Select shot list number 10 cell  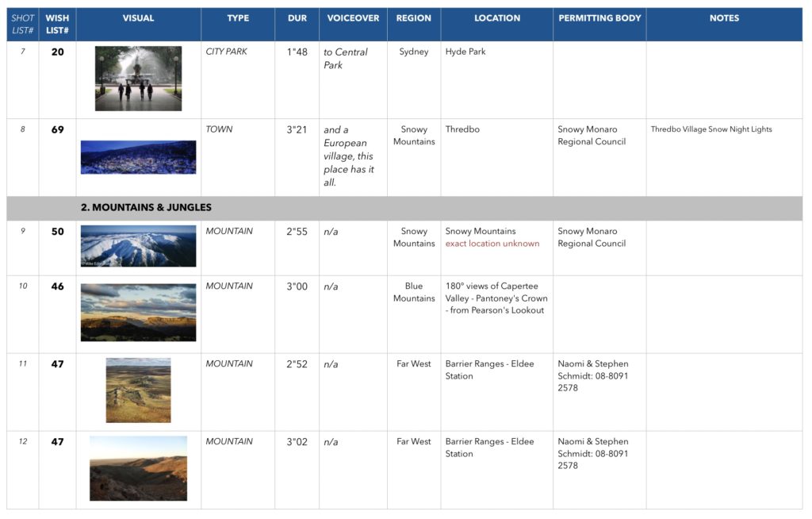pyautogui.click(x=23, y=314)
